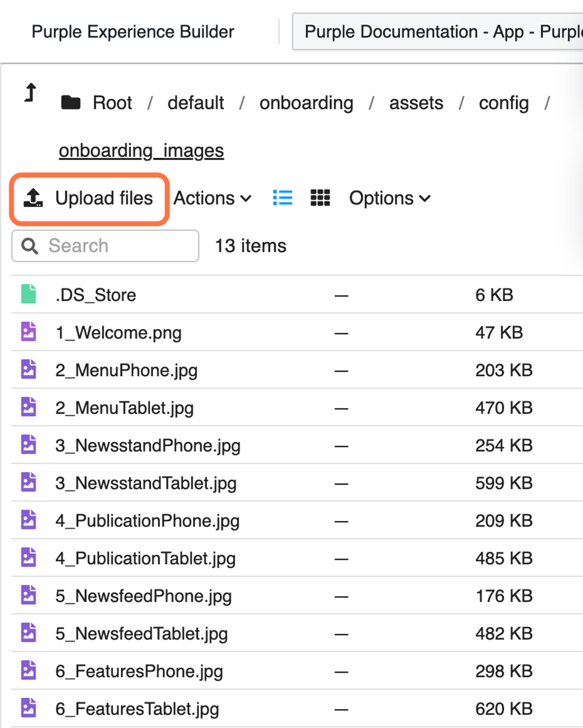Navigate to Root breadcrumb
Image resolution: width=583 pixels, height=728 pixels.
112,103
